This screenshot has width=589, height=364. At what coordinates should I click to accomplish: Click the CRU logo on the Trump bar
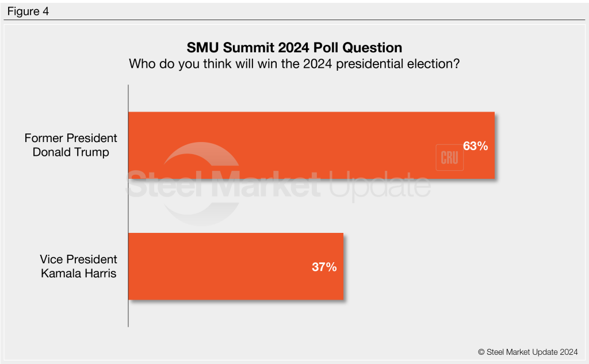(x=449, y=158)
